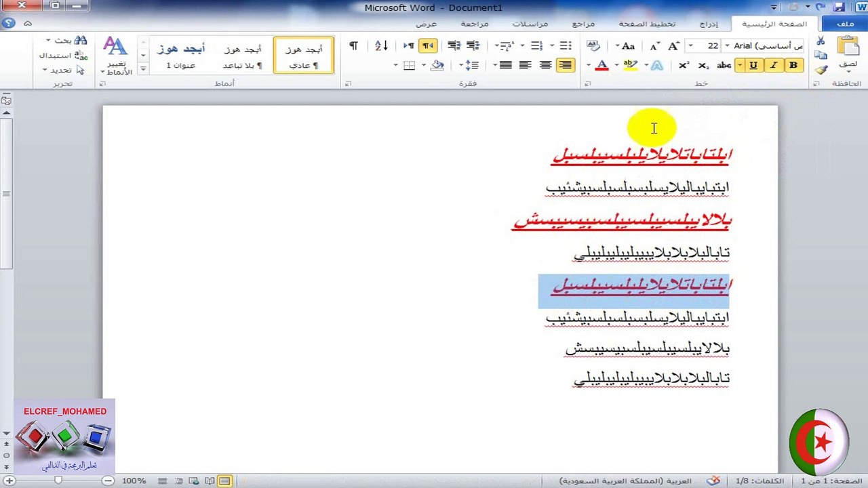Image resolution: width=868 pixels, height=488 pixels.
Task: Apply subscript (x₂) formatting
Action: [x=703, y=65]
